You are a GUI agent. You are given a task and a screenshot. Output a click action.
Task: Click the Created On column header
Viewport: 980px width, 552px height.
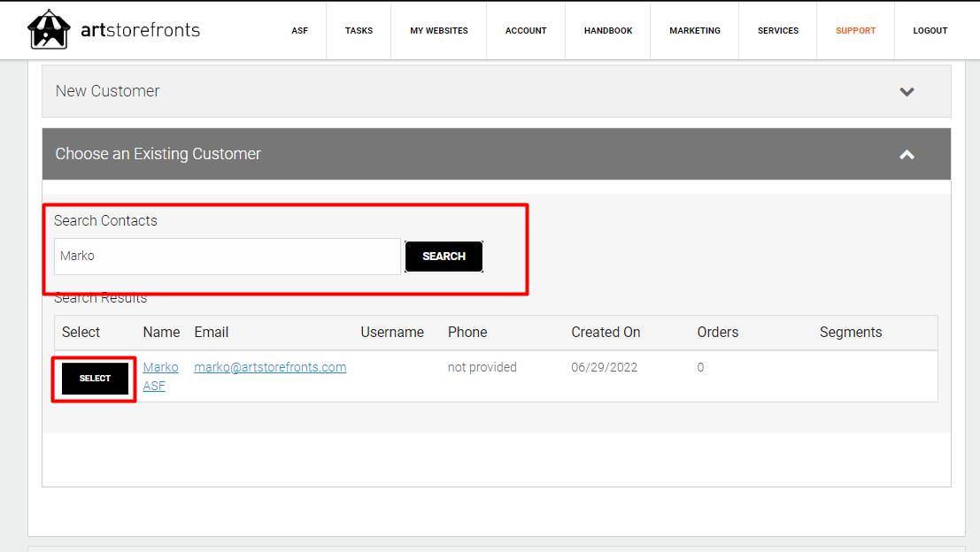[x=606, y=333]
